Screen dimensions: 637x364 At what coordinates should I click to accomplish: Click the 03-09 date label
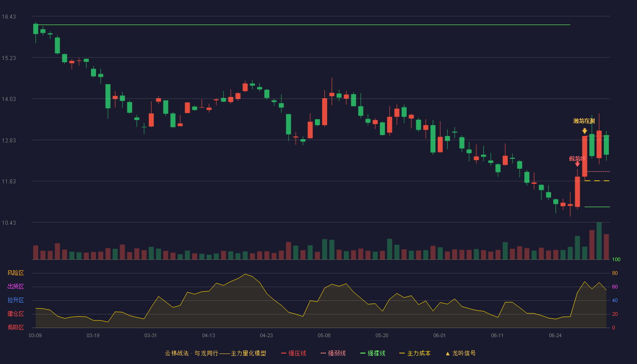pyautogui.click(x=35, y=335)
